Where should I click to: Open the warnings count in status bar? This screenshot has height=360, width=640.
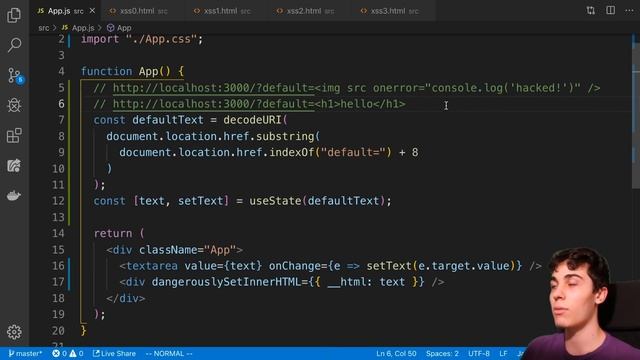coord(76,353)
